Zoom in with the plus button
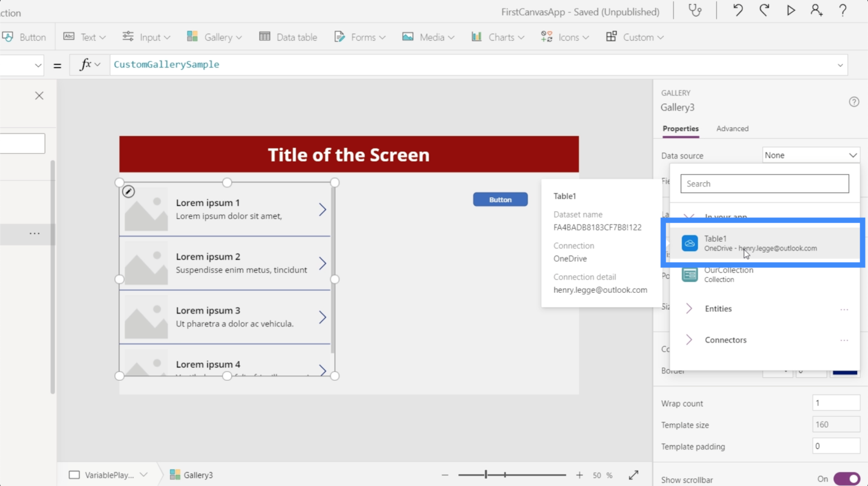 (579, 475)
